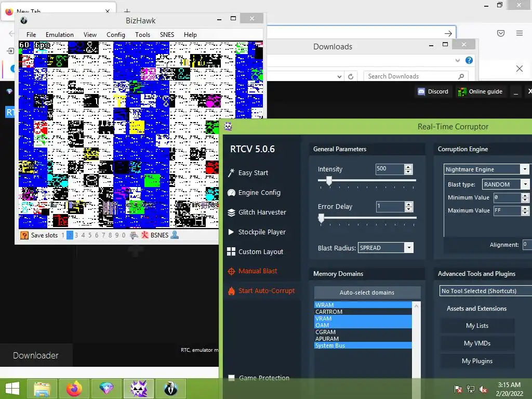Open BizHawk File menu
This screenshot has height=399, width=532.
click(31, 35)
